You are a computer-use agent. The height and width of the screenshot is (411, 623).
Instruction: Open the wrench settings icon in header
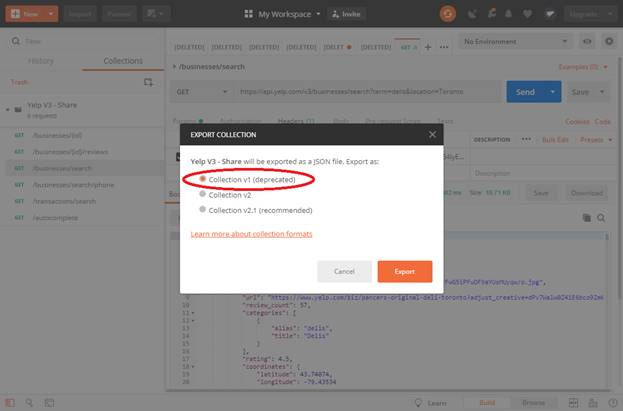(x=492, y=14)
